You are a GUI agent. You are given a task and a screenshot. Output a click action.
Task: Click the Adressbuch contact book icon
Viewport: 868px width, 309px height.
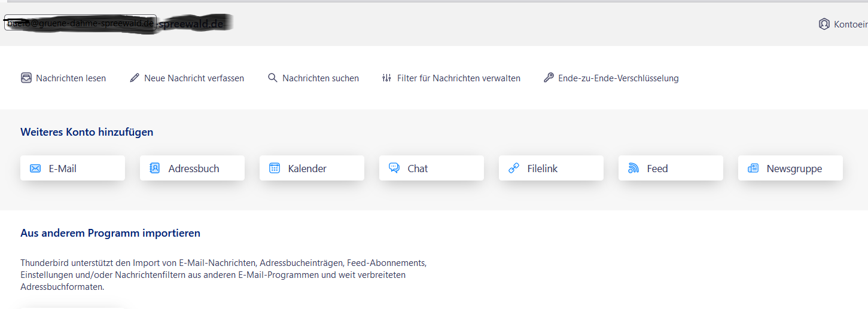pos(155,168)
